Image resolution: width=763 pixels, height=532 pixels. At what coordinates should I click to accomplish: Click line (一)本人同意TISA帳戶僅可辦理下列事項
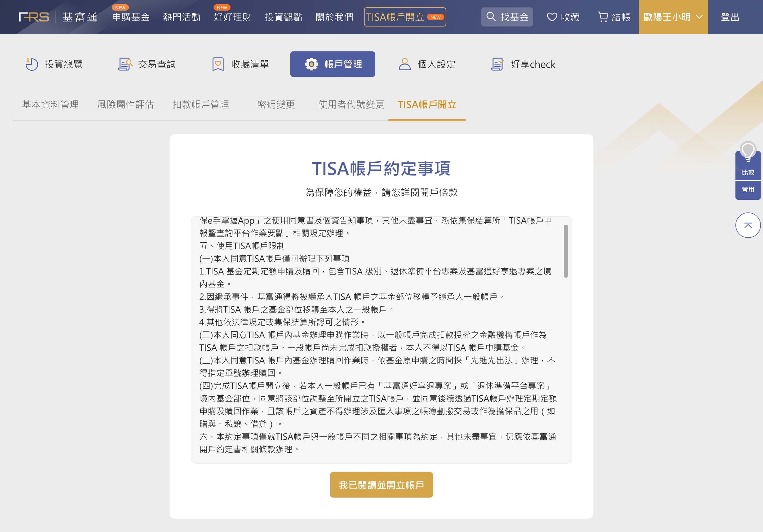274,259
